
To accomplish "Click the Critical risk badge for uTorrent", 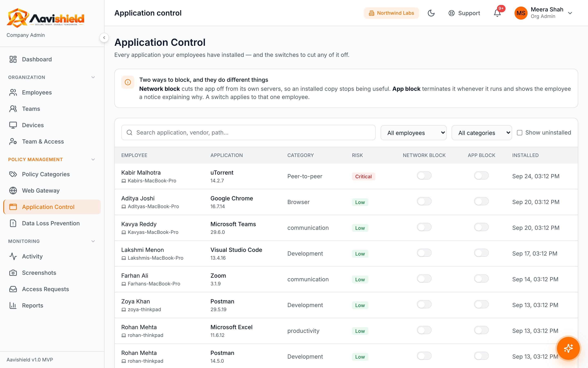I will (363, 176).
